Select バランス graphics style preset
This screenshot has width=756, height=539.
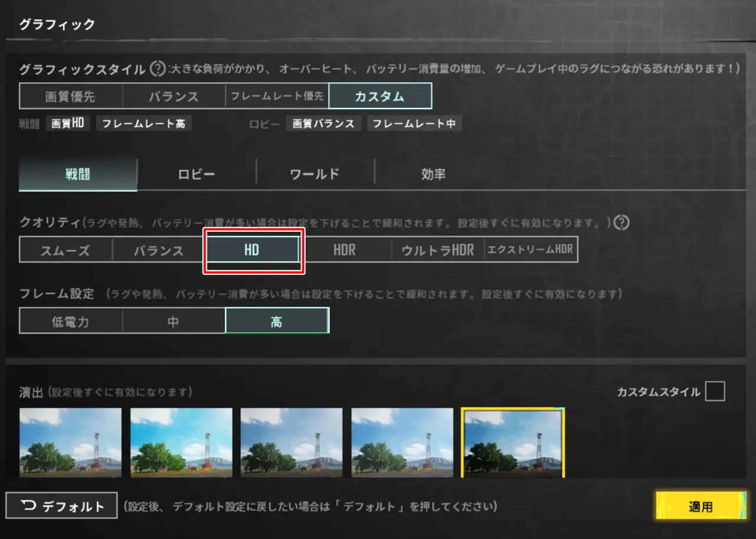(x=174, y=96)
